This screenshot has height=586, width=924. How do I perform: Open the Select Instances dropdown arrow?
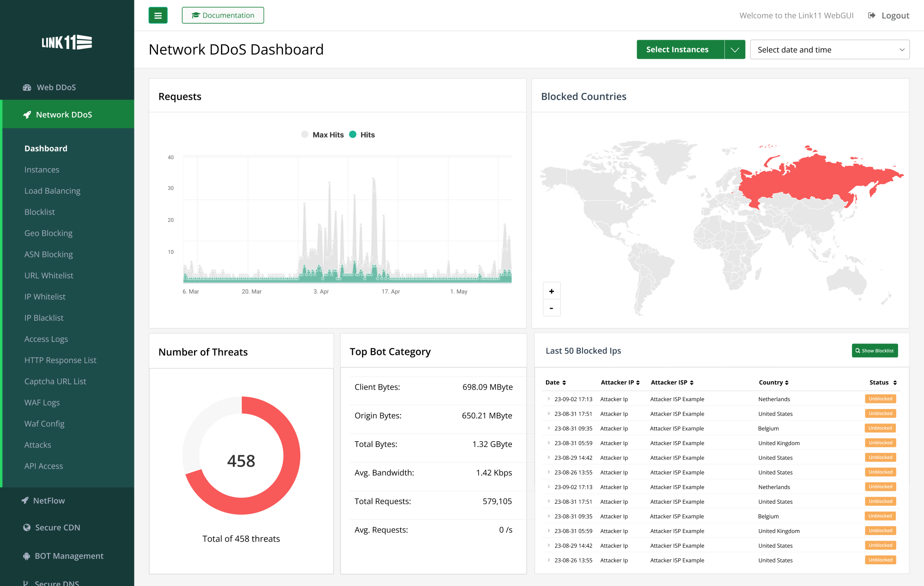click(735, 49)
